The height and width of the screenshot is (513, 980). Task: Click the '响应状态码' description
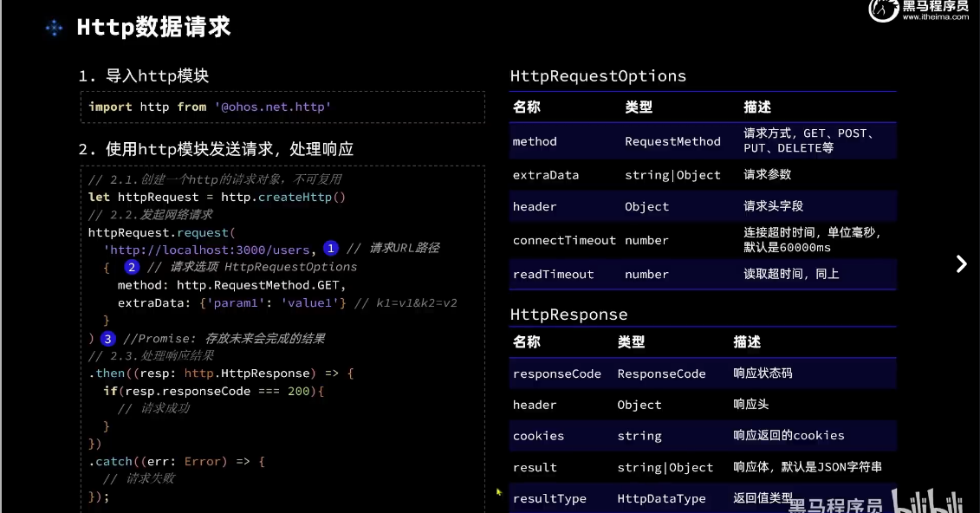click(x=763, y=373)
